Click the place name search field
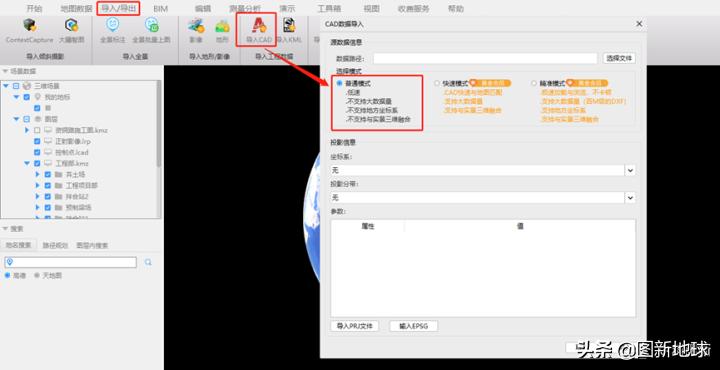Screen dimensions: 720x370 tap(71, 262)
